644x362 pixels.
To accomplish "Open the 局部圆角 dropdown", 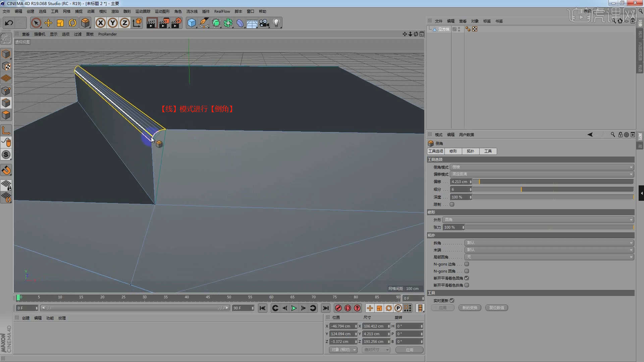I will coord(549,257).
